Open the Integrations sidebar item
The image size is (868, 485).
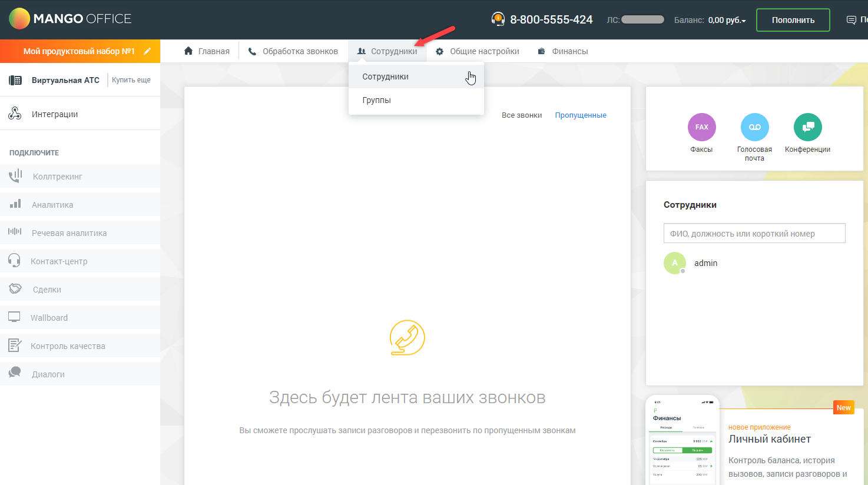55,114
